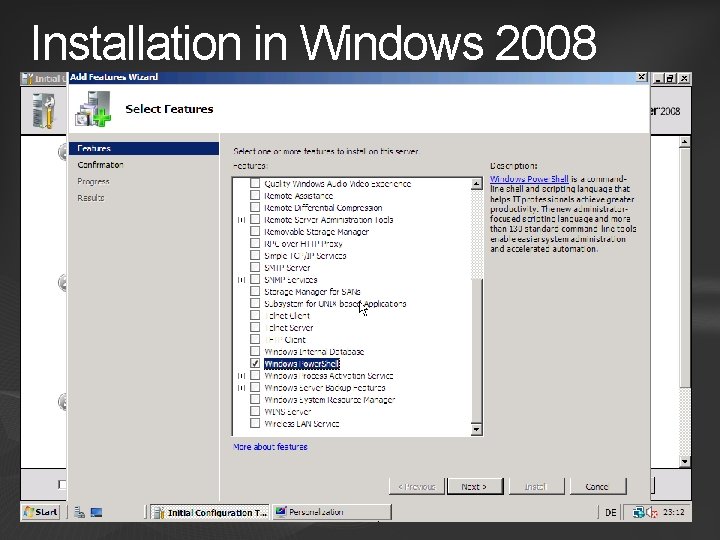Open the Start menu

[x=41, y=512]
